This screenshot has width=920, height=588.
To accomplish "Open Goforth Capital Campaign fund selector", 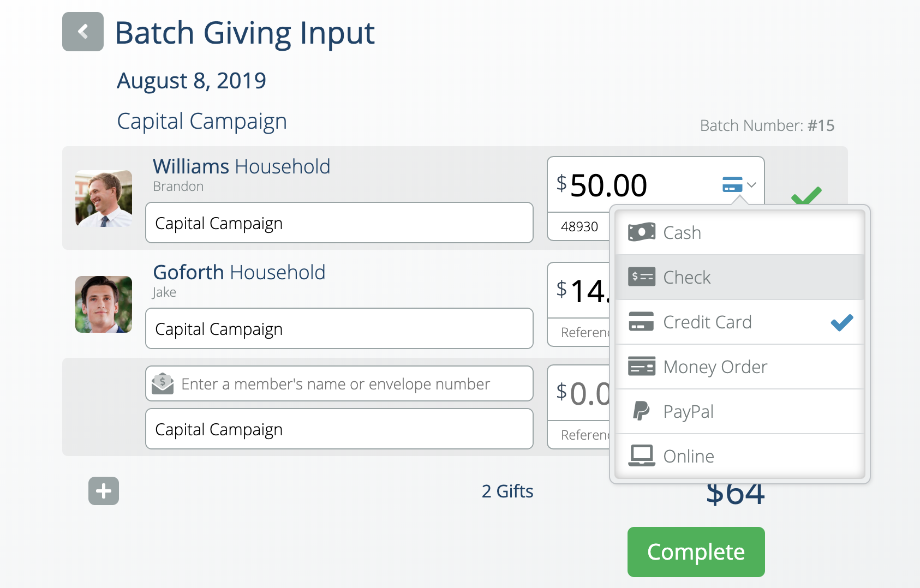I will tap(339, 328).
